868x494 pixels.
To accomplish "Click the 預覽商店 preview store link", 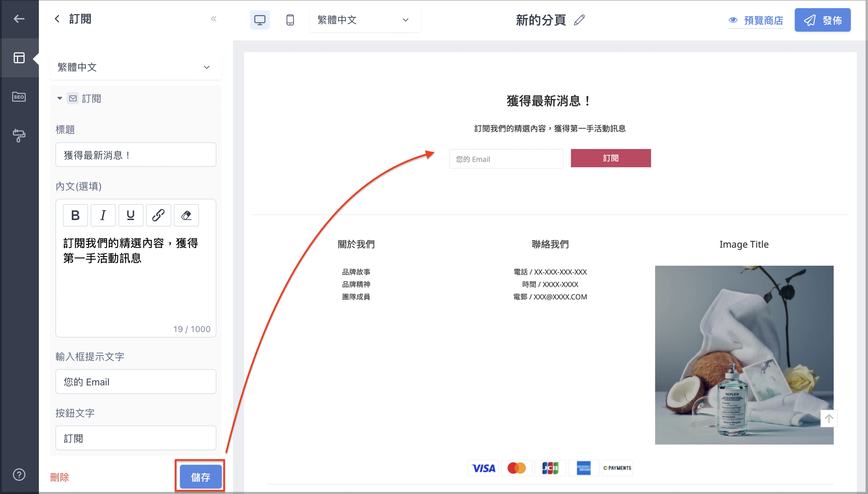I will [756, 20].
